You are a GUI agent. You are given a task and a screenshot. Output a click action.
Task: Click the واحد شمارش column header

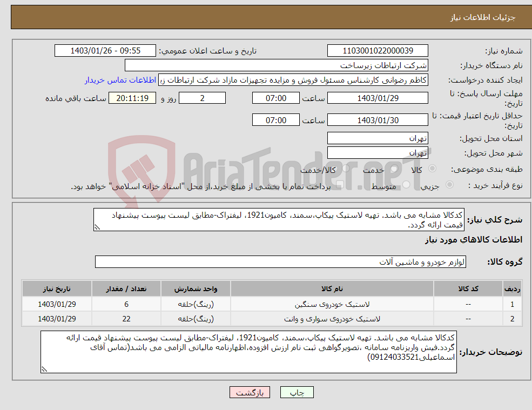point(196,288)
